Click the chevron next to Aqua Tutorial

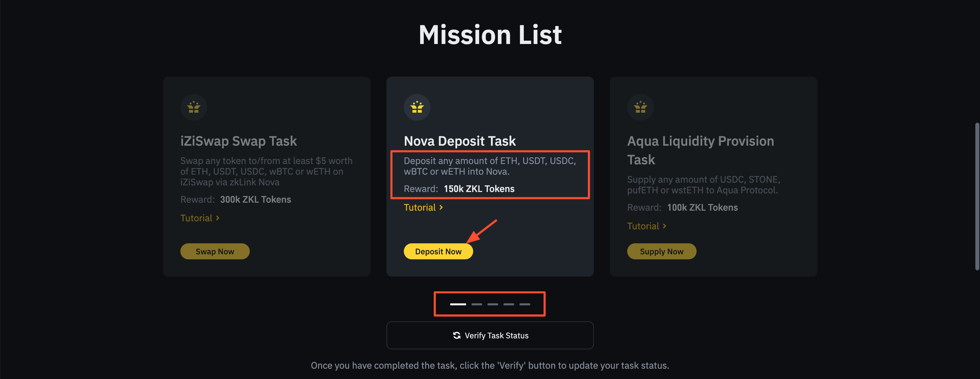[x=664, y=226]
